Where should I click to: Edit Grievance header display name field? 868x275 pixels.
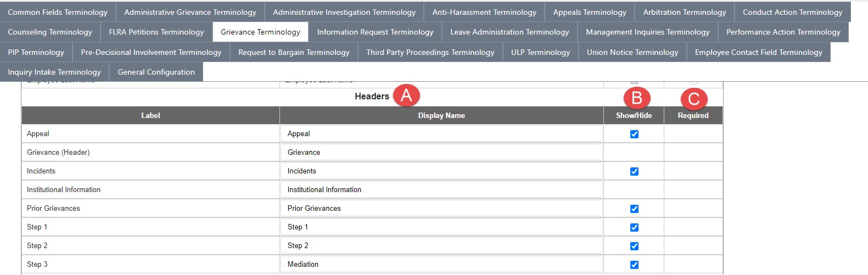pos(441,152)
